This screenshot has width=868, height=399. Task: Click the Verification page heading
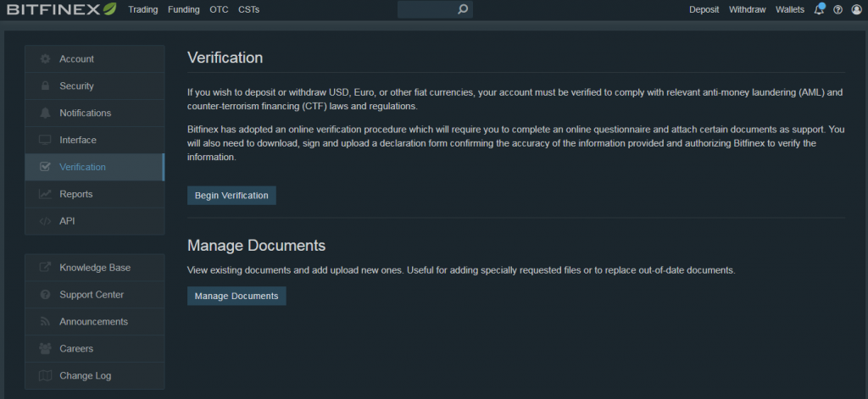point(225,58)
